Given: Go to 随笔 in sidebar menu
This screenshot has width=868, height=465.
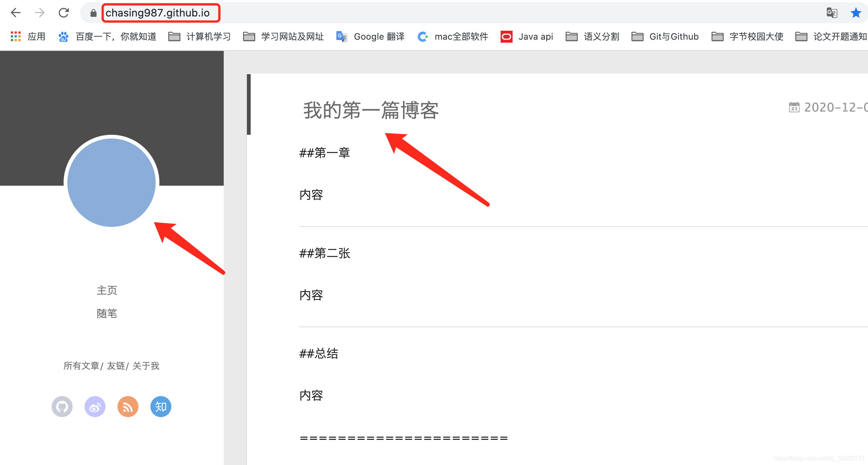Looking at the screenshot, I should point(107,313).
